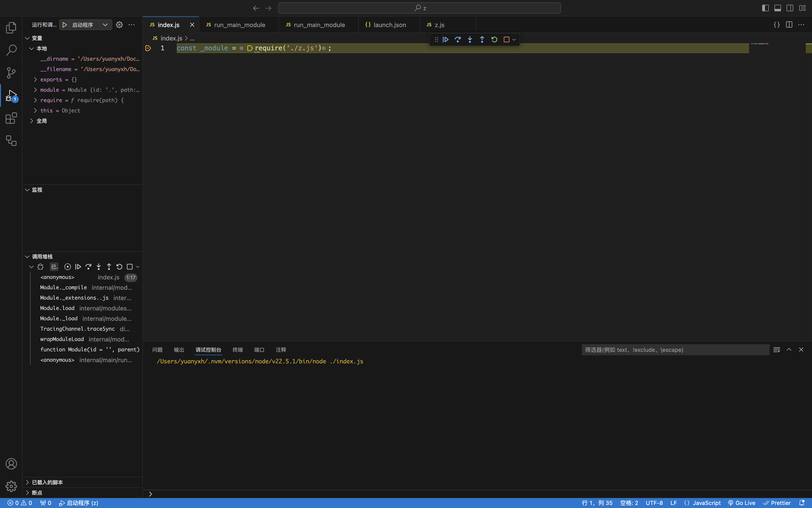Stop debugging in floating debug toolbar

(506, 40)
